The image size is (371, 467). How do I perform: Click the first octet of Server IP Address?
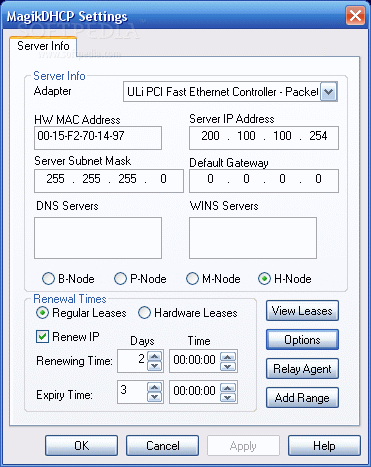210,136
